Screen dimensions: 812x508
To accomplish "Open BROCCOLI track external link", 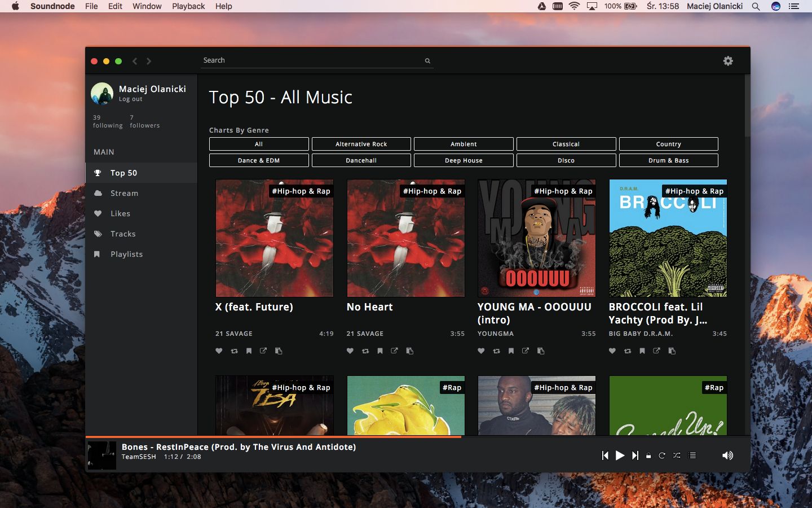I will [x=657, y=351].
